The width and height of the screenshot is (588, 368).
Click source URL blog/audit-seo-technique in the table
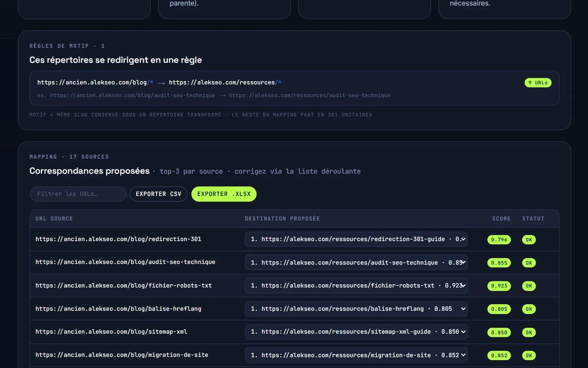[125, 262]
